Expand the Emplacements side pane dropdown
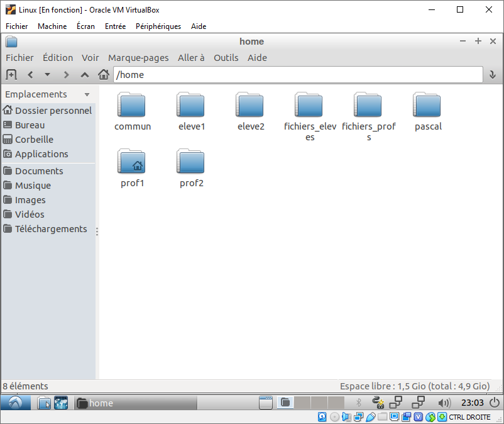This screenshot has width=504, height=424. point(87,94)
